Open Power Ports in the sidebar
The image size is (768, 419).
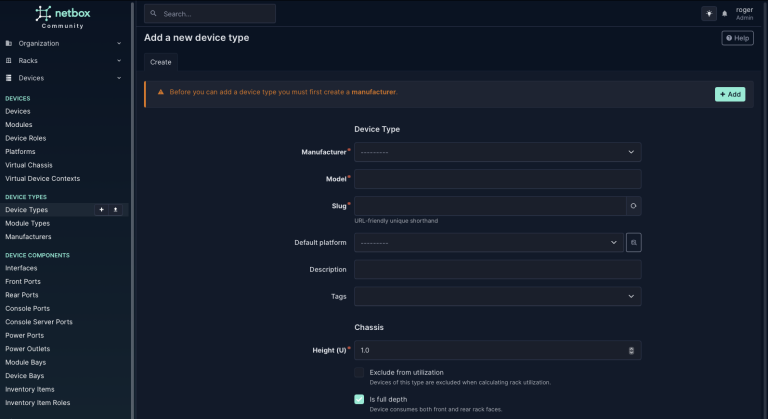24,335
